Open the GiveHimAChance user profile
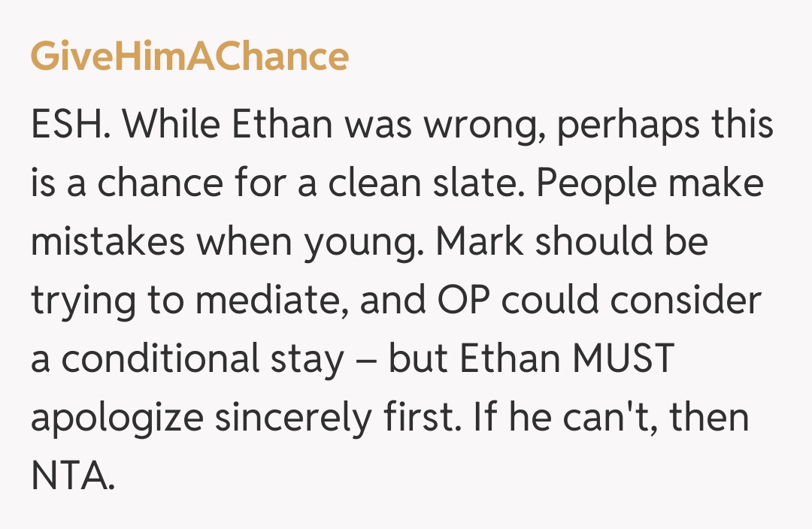 [189, 56]
